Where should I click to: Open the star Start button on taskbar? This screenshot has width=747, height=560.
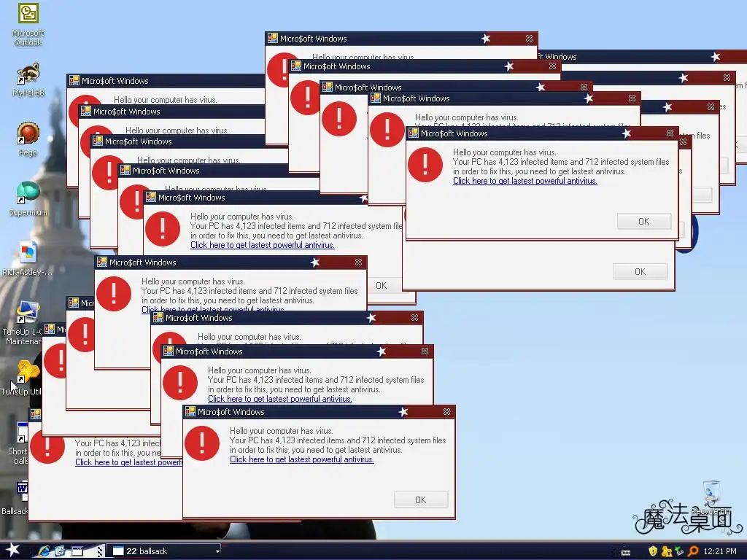(x=13, y=550)
